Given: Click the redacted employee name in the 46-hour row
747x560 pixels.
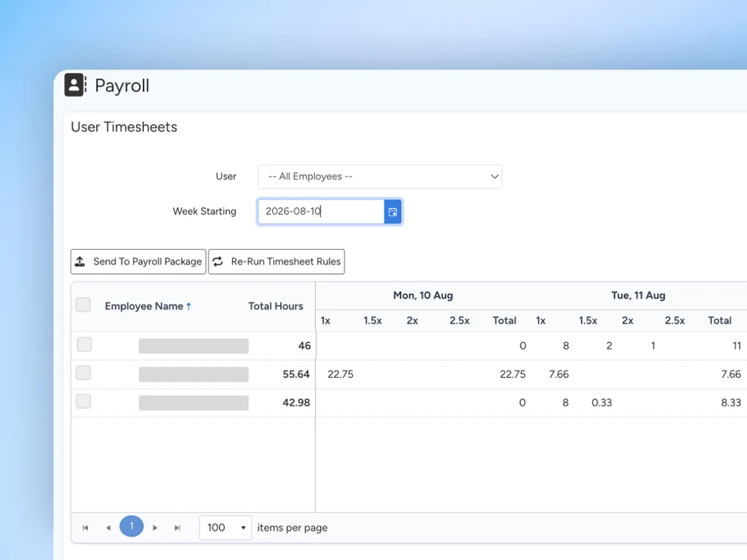Looking at the screenshot, I should (194, 346).
